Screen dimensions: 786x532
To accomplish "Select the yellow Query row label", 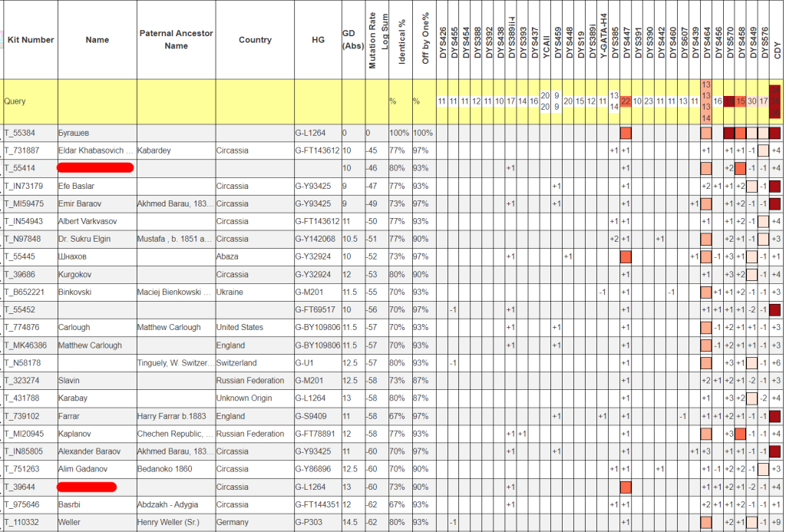I will pos(15,101).
